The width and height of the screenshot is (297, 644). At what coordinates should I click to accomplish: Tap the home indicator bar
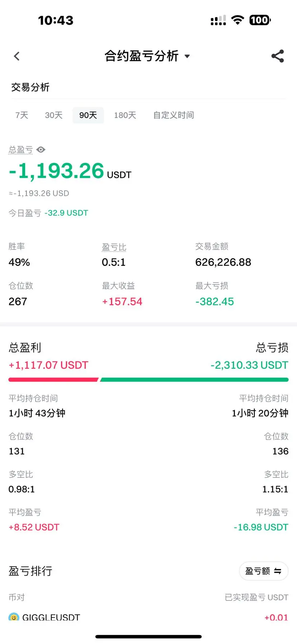tap(148, 636)
